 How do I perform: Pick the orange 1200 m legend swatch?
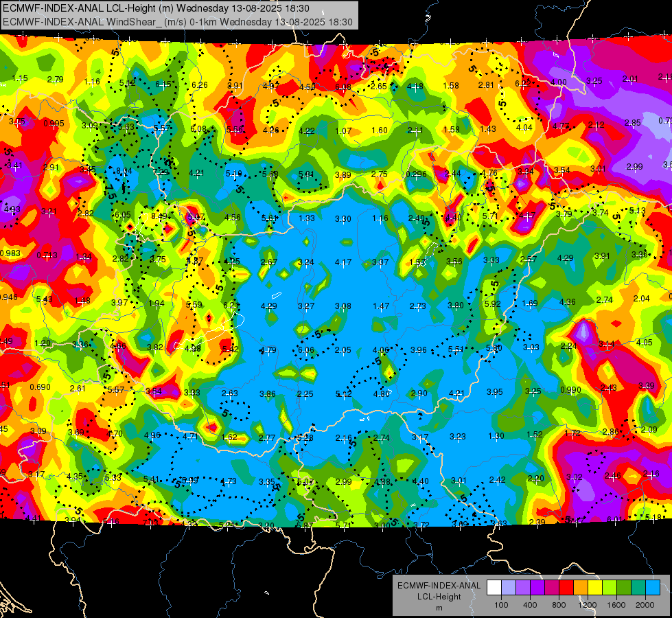[581, 588]
